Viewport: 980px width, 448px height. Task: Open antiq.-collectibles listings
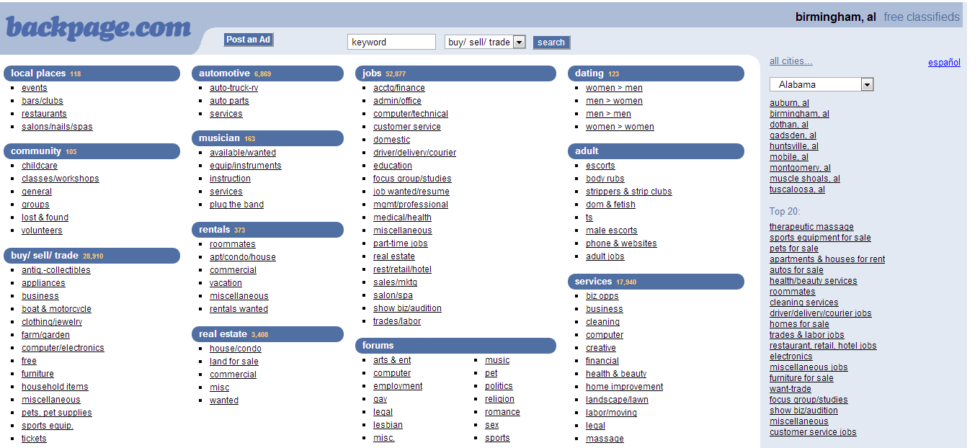click(x=56, y=270)
